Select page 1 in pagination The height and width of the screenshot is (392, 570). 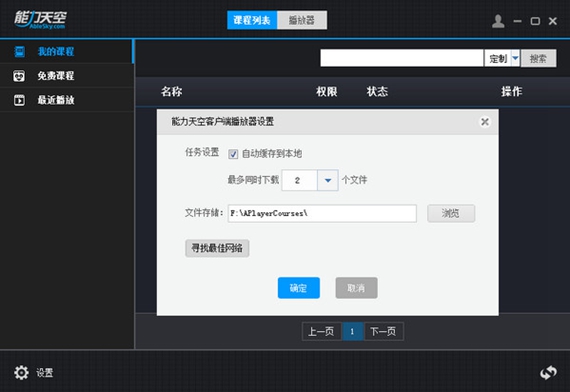(x=352, y=331)
